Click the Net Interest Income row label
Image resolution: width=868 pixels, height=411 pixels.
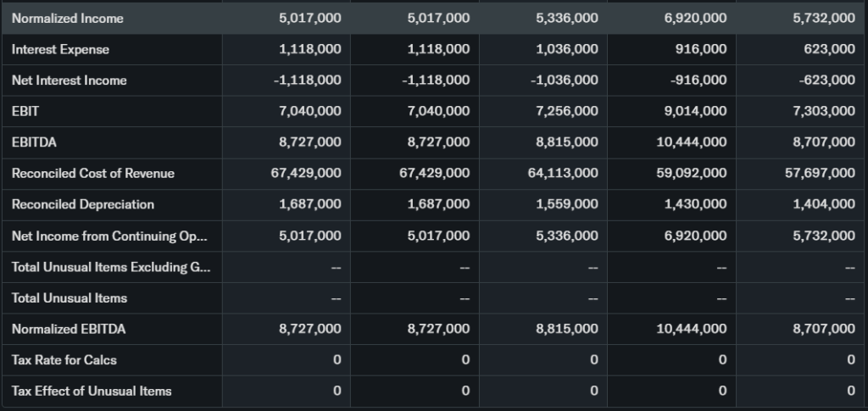[x=69, y=81]
